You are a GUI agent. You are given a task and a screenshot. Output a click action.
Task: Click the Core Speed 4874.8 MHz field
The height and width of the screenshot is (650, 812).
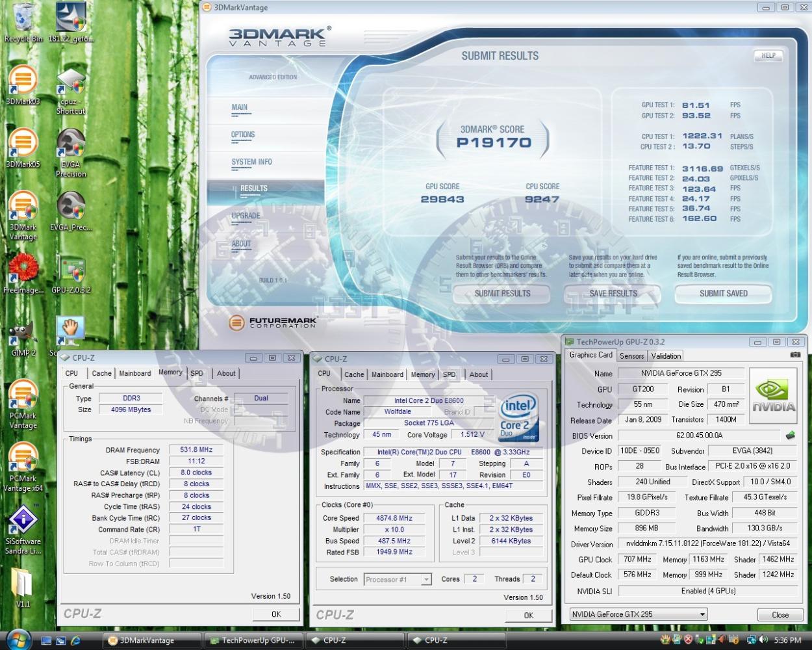(x=394, y=518)
